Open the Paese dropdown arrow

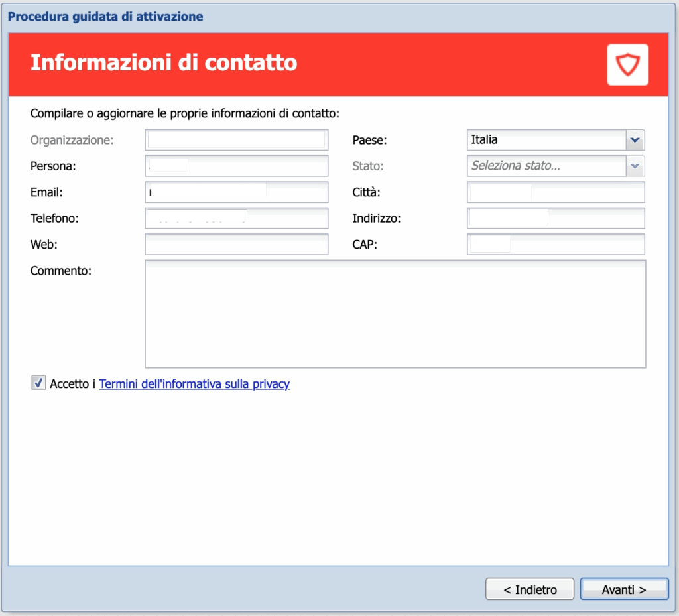pyautogui.click(x=635, y=140)
